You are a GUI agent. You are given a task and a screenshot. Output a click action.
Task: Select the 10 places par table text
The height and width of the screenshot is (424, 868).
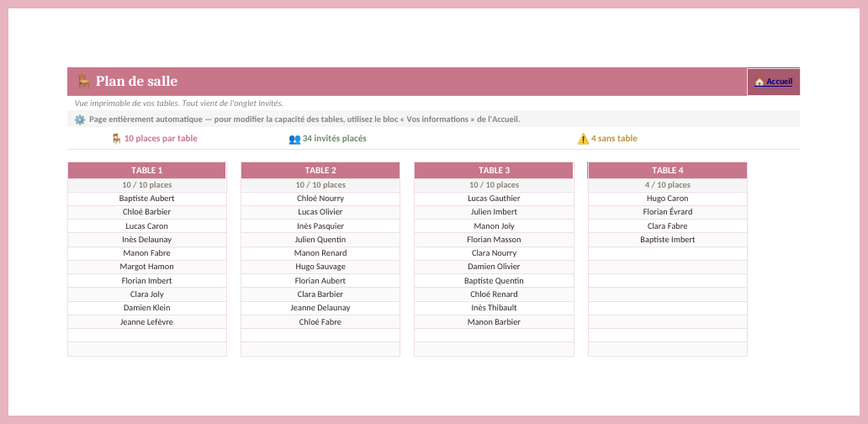pos(161,138)
